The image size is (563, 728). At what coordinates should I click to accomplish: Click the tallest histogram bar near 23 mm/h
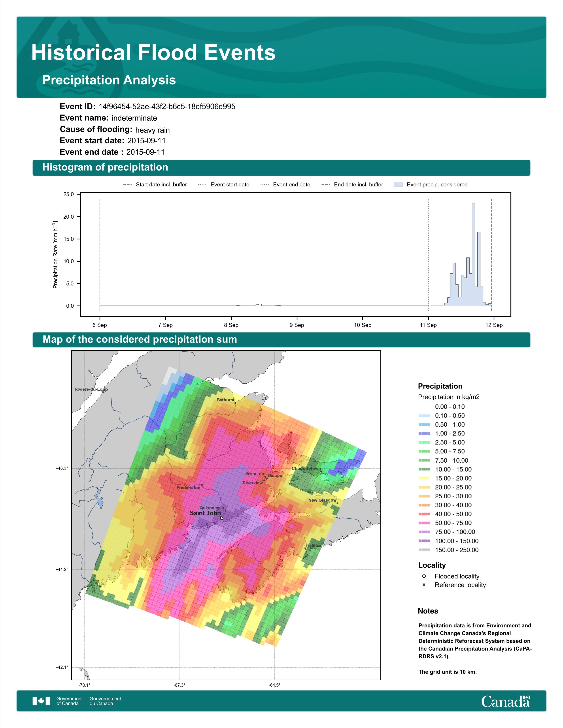click(474, 254)
